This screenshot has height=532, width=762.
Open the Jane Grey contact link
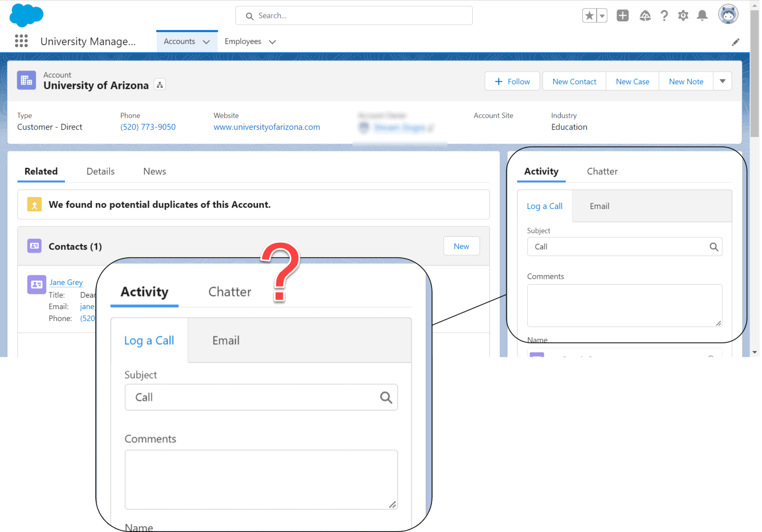coord(66,282)
